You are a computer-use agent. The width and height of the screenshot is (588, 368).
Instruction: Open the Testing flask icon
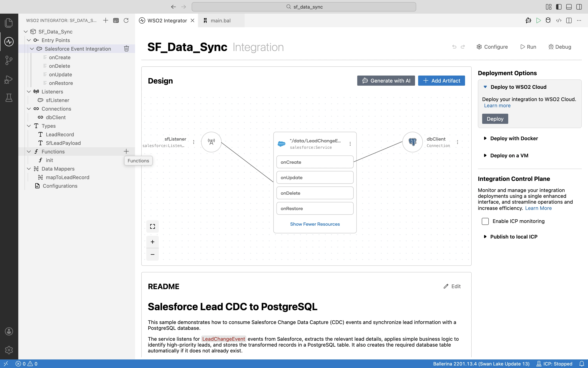tap(9, 98)
